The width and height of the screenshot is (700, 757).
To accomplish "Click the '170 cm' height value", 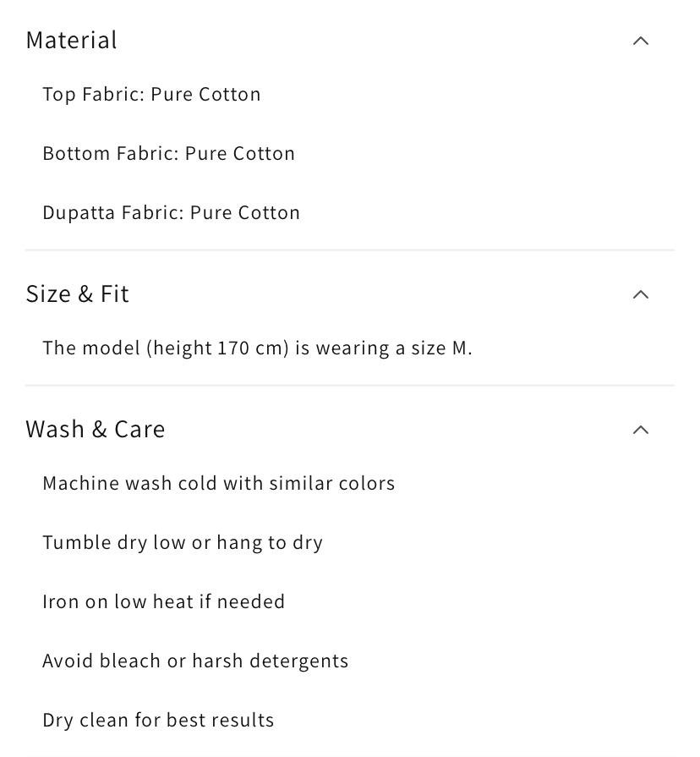I will pos(253,348).
